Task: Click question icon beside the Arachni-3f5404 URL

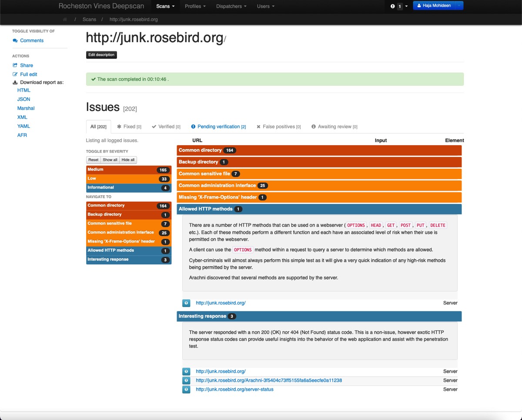Action: click(x=186, y=380)
